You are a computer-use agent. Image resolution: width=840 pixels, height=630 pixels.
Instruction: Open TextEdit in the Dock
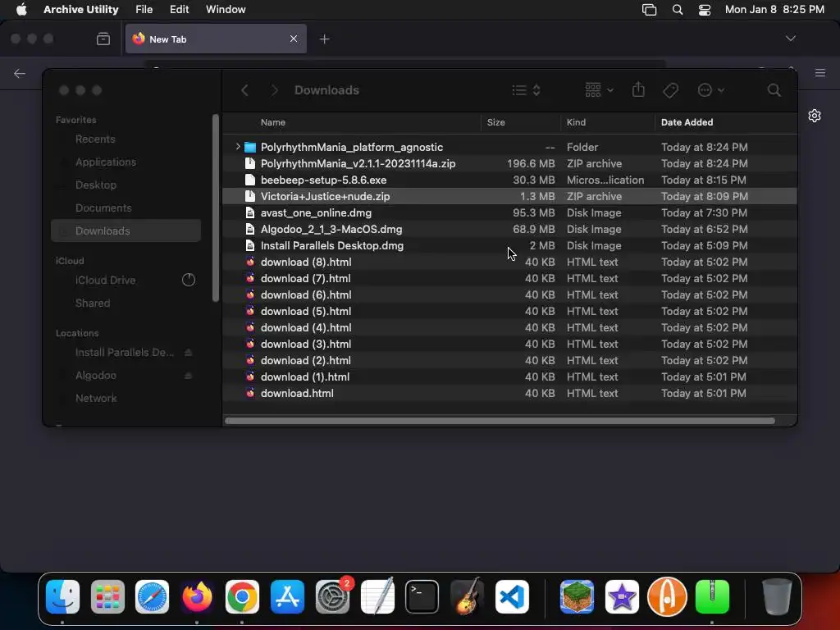[x=377, y=596]
